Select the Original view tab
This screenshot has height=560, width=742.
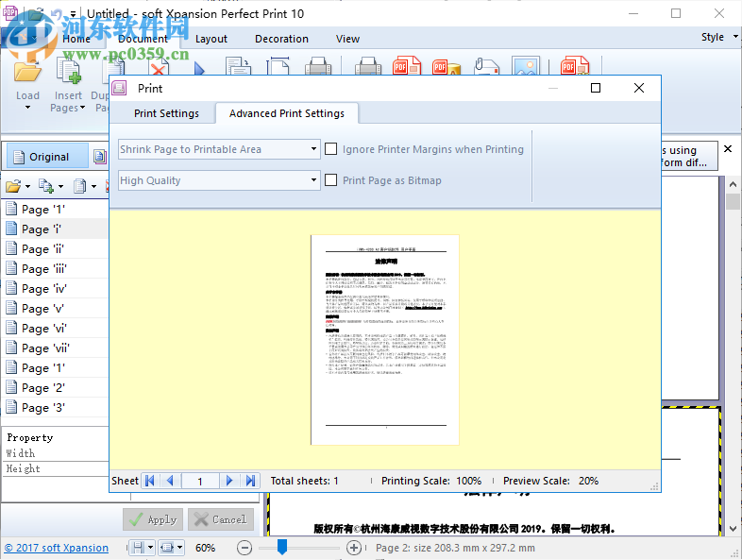pyautogui.click(x=47, y=157)
